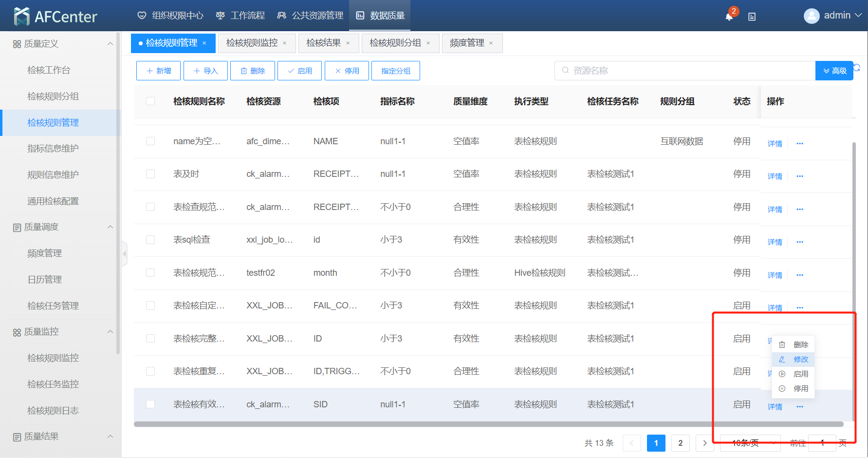868x458 pixels.
Task: Open 详情 link for 表检查规范 row
Action: click(x=775, y=210)
